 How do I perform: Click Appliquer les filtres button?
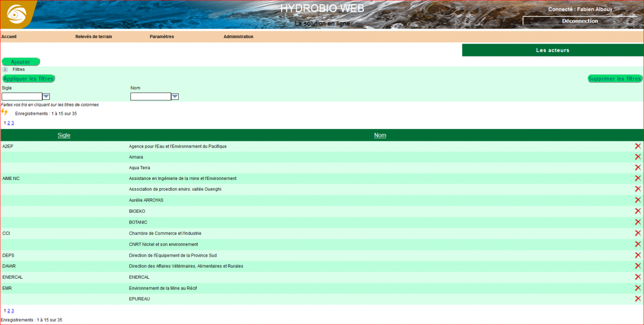click(x=29, y=78)
